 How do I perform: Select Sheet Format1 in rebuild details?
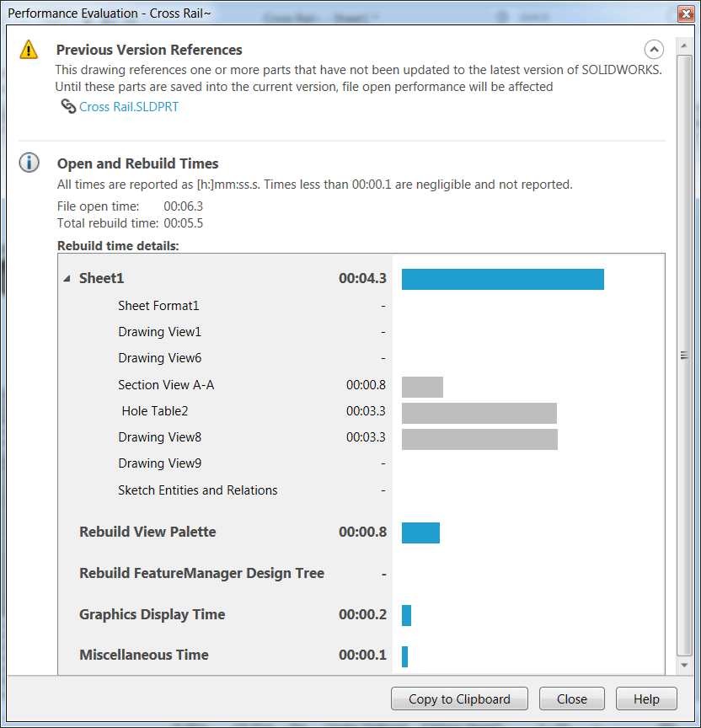[x=158, y=306]
